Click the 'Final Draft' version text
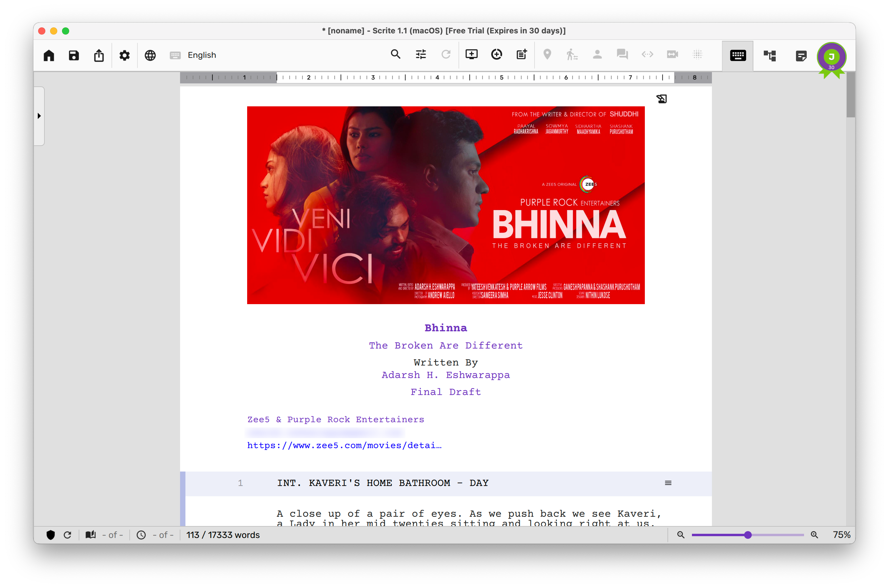Image resolution: width=889 pixels, height=588 pixels. tap(445, 392)
